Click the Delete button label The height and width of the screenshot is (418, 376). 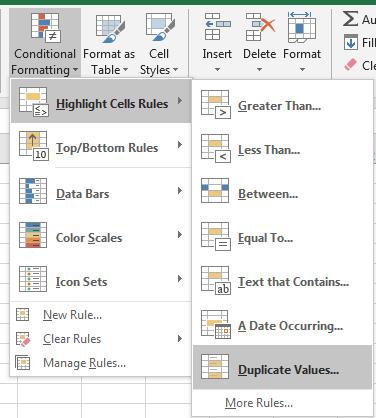pyautogui.click(x=260, y=54)
